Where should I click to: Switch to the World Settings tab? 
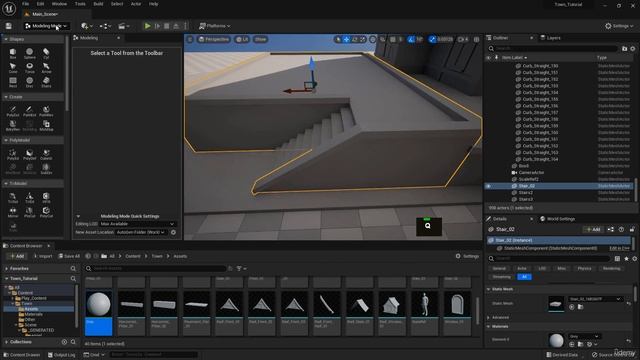558,219
